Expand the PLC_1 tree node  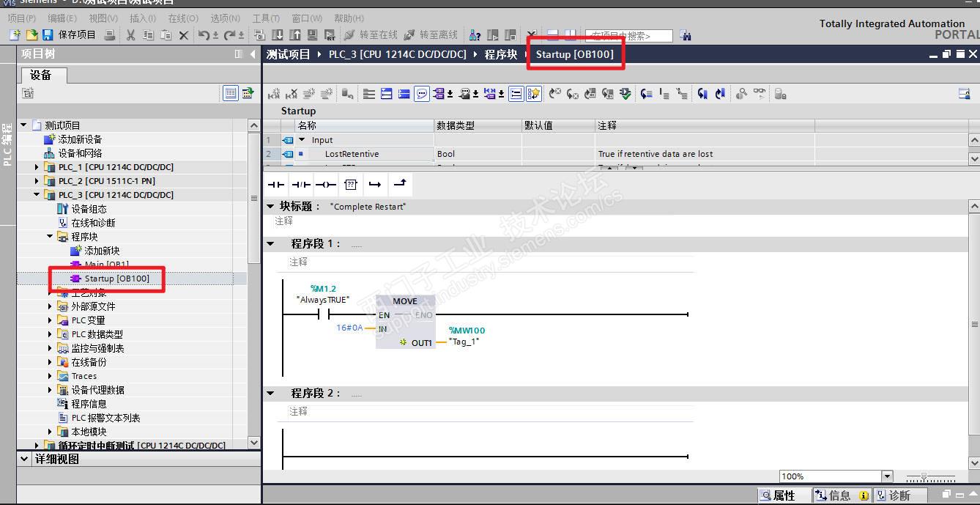(x=37, y=167)
